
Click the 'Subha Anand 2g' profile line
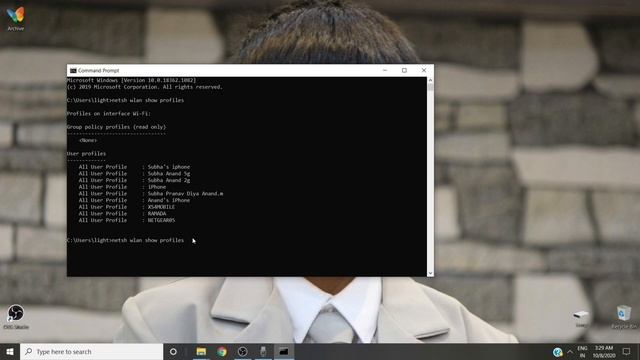tap(134, 180)
